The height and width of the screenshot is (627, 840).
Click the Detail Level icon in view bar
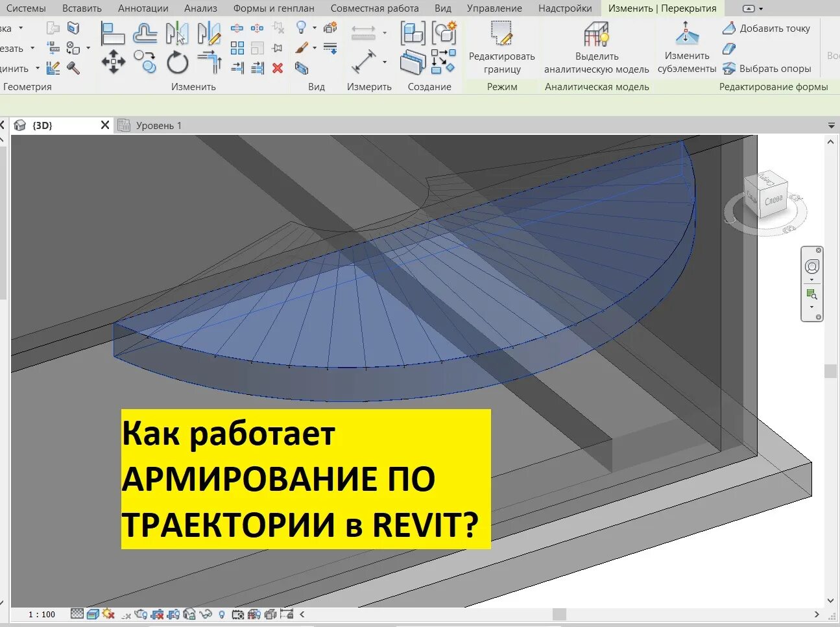click(77, 613)
